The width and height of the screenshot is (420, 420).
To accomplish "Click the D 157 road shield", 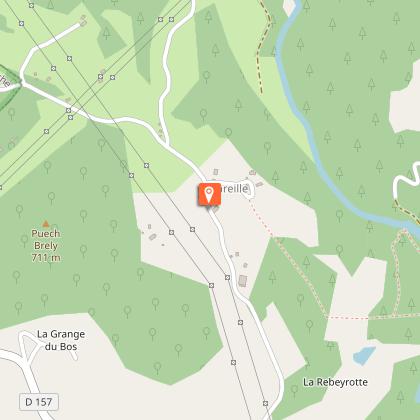I will click(39, 402).
